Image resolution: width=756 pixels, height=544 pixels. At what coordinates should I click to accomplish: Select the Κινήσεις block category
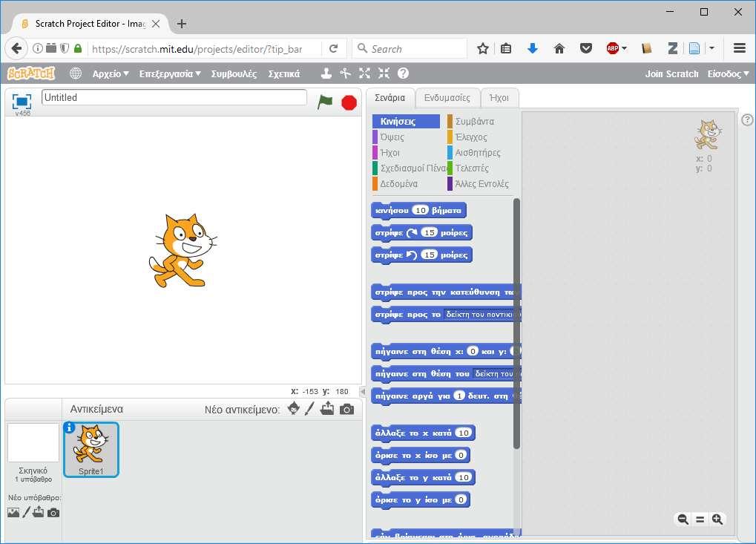pyautogui.click(x=406, y=122)
